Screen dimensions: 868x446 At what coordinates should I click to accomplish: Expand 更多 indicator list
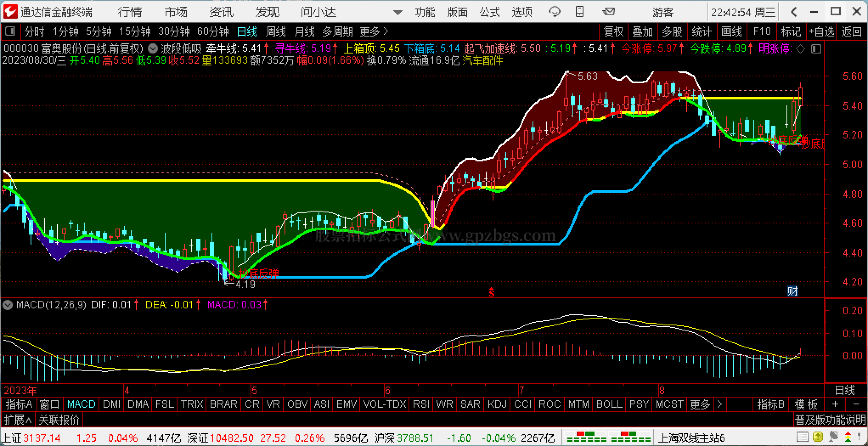pyautogui.click(x=700, y=404)
